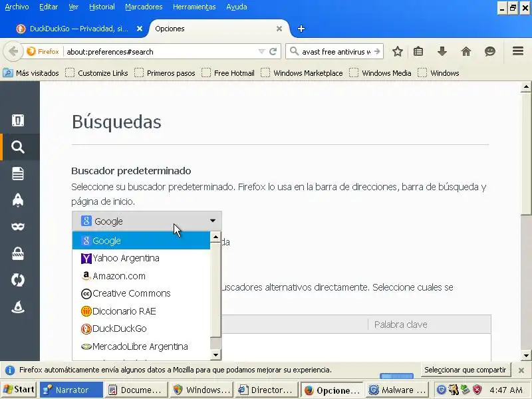Select Google in the engine list
This screenshot has height=399, width=532.
click(141, 241)
